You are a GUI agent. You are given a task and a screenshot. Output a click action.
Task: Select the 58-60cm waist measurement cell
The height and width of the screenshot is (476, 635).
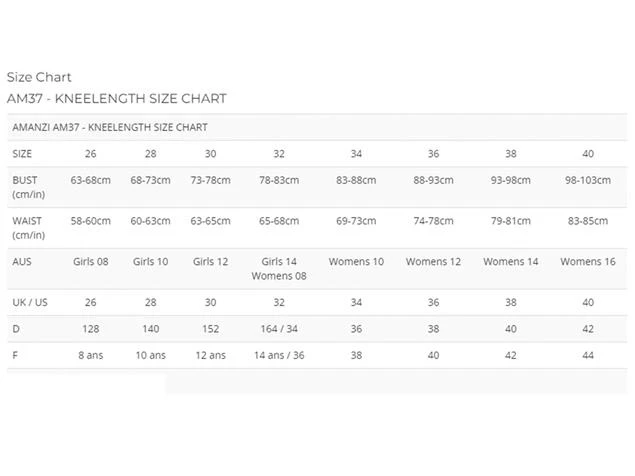tap(90, 221)
